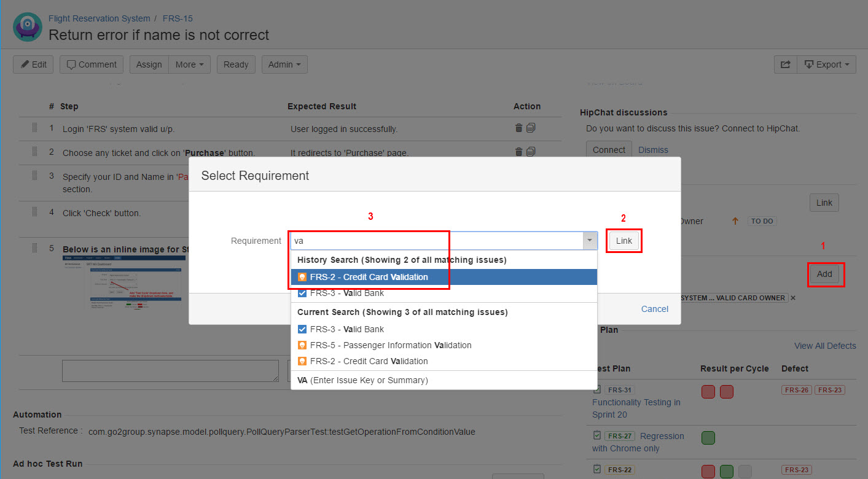Cancel the Select Requirement dialog
Image resolution: width=868 pixels, height=479 pixels.
point(654,309)
